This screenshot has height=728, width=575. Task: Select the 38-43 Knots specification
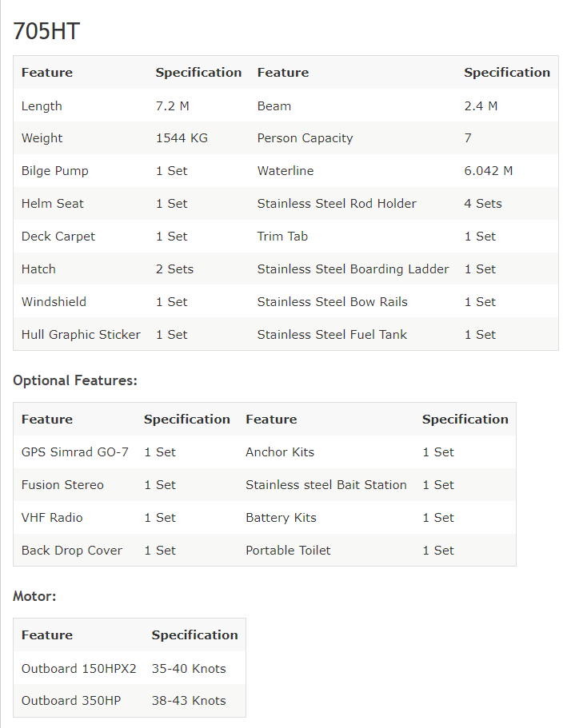coord(189,701)
